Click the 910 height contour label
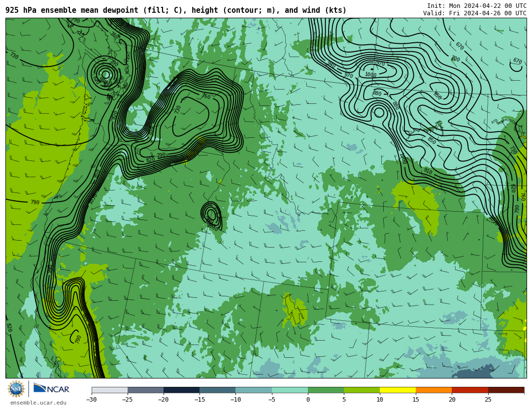Screen dimensions: 532x409 (x=428, y=172)
